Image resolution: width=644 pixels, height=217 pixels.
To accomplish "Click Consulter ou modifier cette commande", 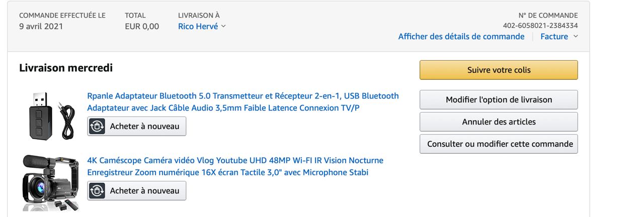I will click(499, 144).
